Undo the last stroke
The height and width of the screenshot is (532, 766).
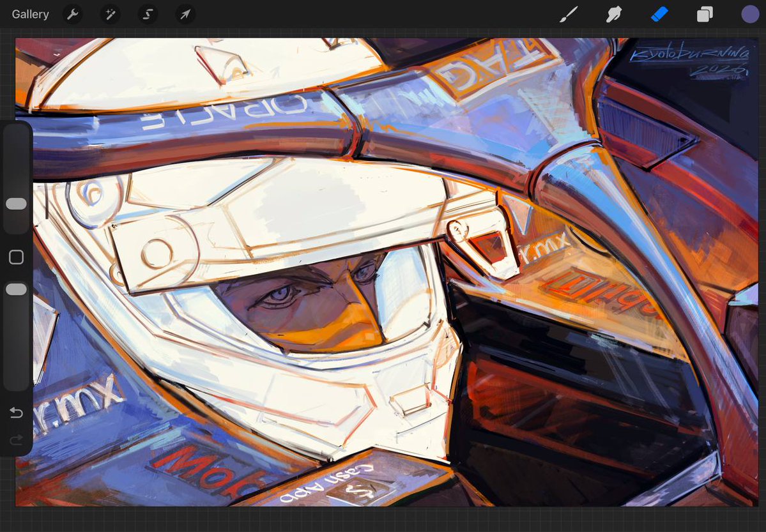pyautogui.click(x=16, y=413)
